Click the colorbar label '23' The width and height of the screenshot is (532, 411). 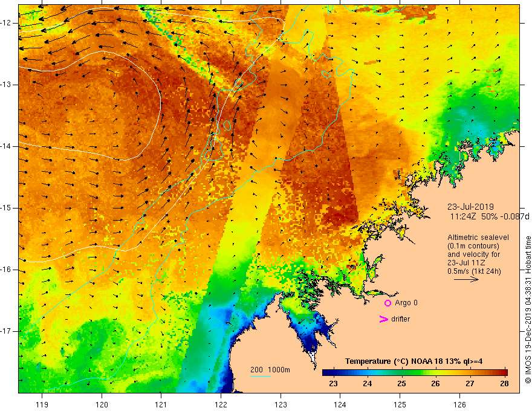point(333,384)
